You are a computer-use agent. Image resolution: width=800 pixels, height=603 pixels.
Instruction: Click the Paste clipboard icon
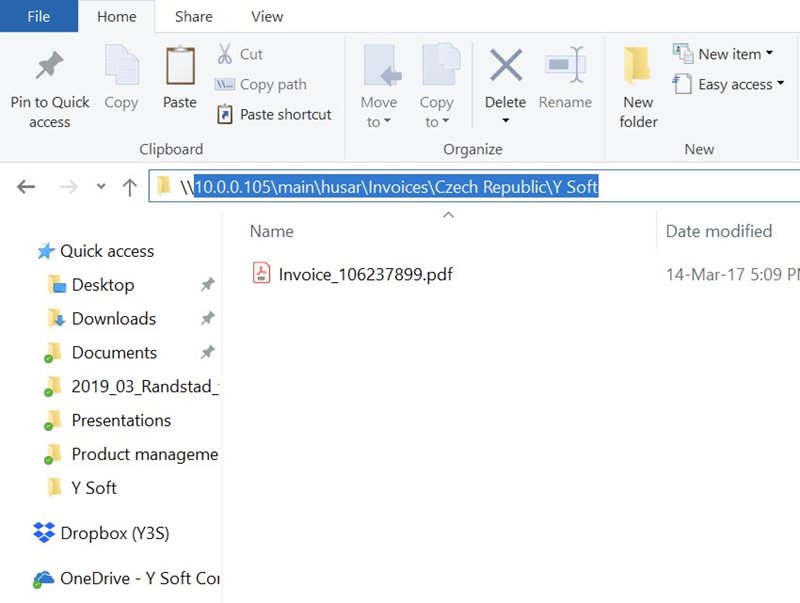180,65
